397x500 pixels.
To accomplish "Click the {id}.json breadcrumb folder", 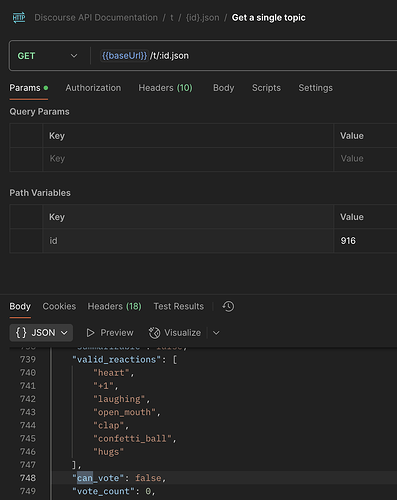I will tap(203, 18).
